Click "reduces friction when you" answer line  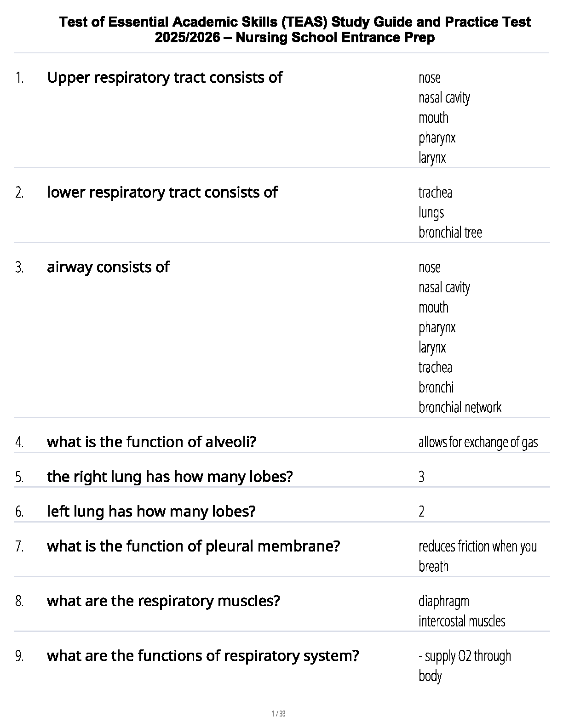477,546
